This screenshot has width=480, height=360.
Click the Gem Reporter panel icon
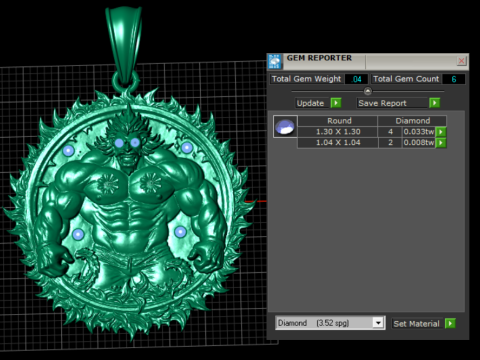275,61
